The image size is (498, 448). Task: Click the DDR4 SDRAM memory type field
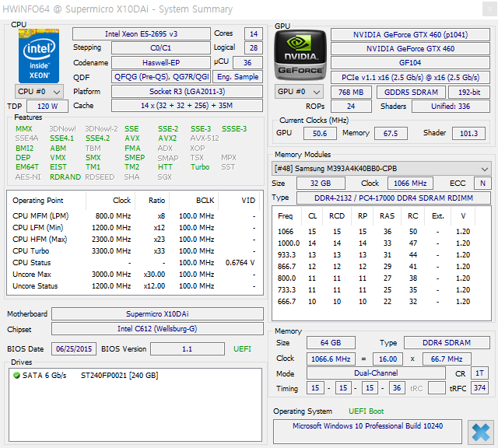[447, 342]
